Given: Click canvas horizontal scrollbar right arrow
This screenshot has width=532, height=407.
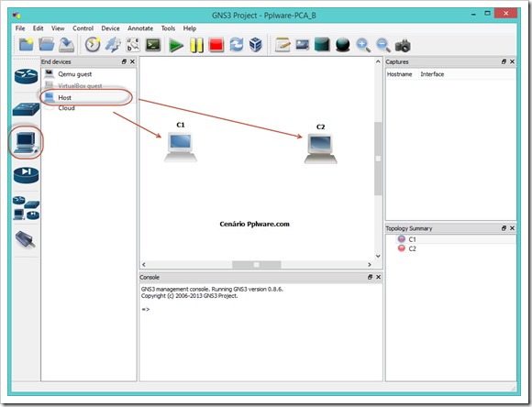Looking at the screenshot, I should [370, 265].
